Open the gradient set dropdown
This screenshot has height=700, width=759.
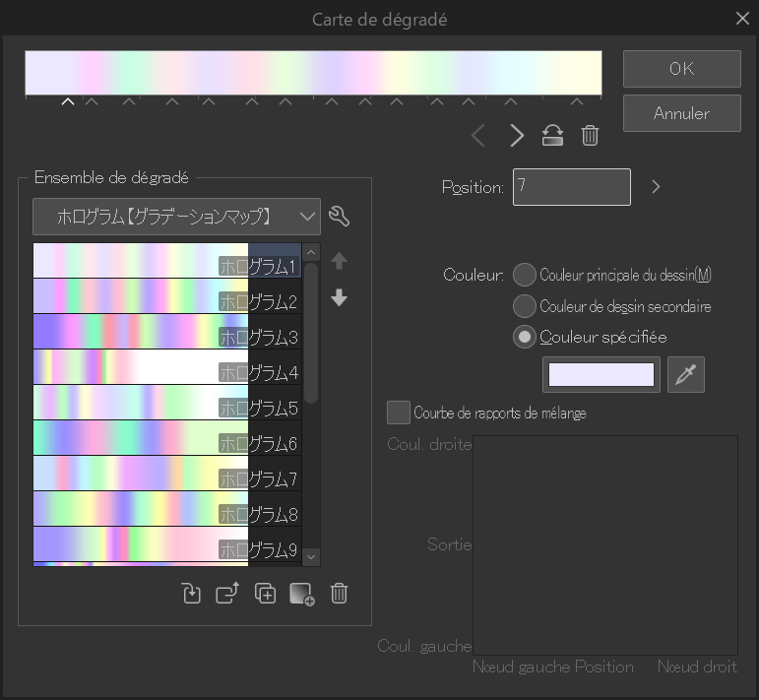(177, 217)
